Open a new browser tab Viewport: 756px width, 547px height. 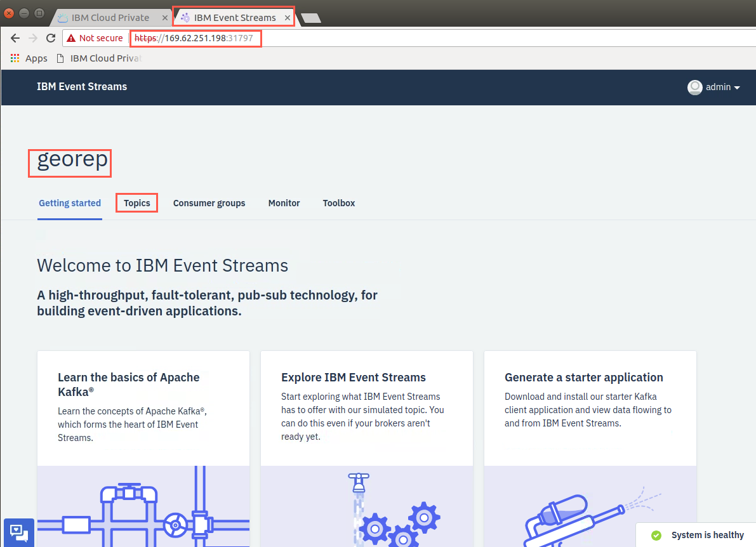tap(311, 18)
